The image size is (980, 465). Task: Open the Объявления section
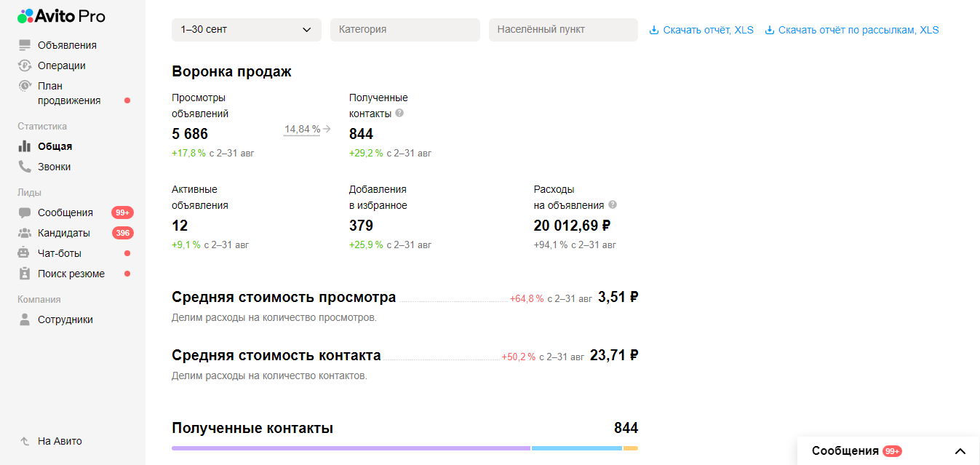67,45
